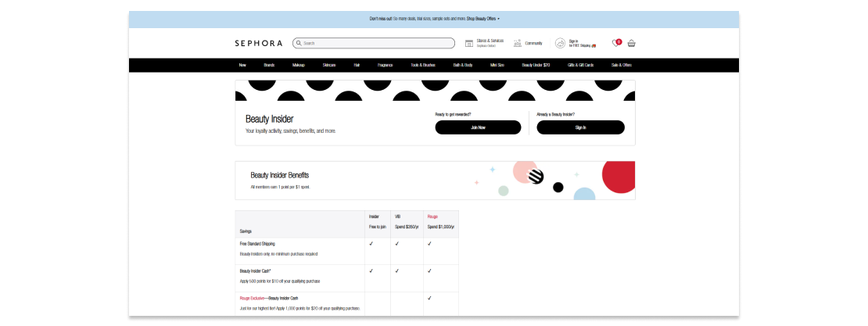Click the Savings table header
Screen dimensions: 868x326
point(246,231)
